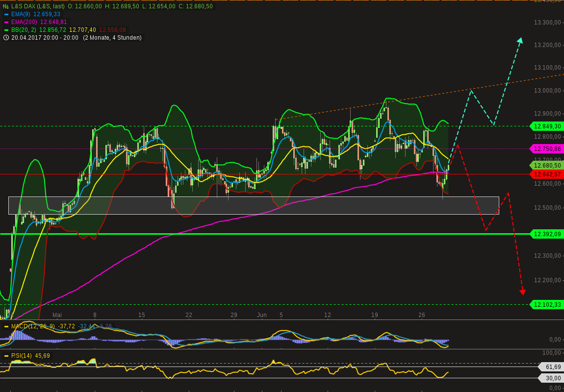Click the yellow RSI(14) legend color marker
This screenshot has height=392, width=564.
pyautogui.click(x=6, y=356)
